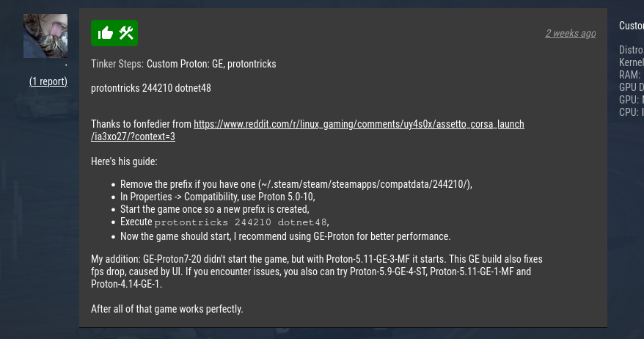Screen dimensions: 644x339
Task: Click the "My addition" paragraph
Action: (x=316, y=271)
